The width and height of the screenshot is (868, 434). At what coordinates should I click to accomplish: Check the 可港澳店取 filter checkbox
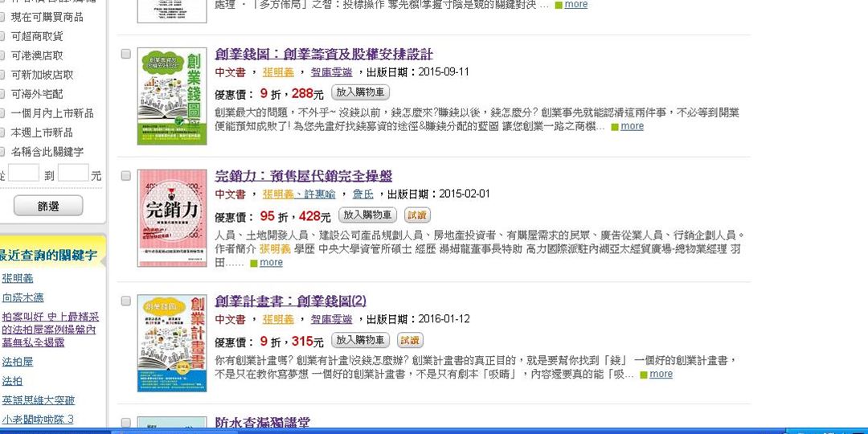click(2, 56)
